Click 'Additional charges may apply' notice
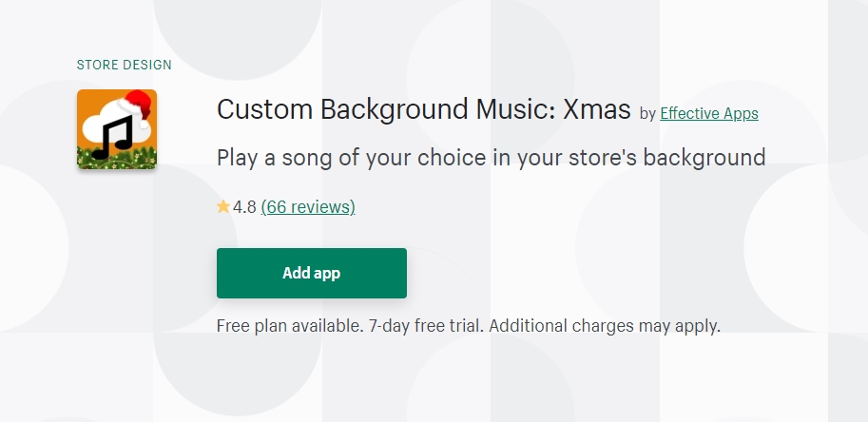The image size is (868, 422). (x=605, y=326)
